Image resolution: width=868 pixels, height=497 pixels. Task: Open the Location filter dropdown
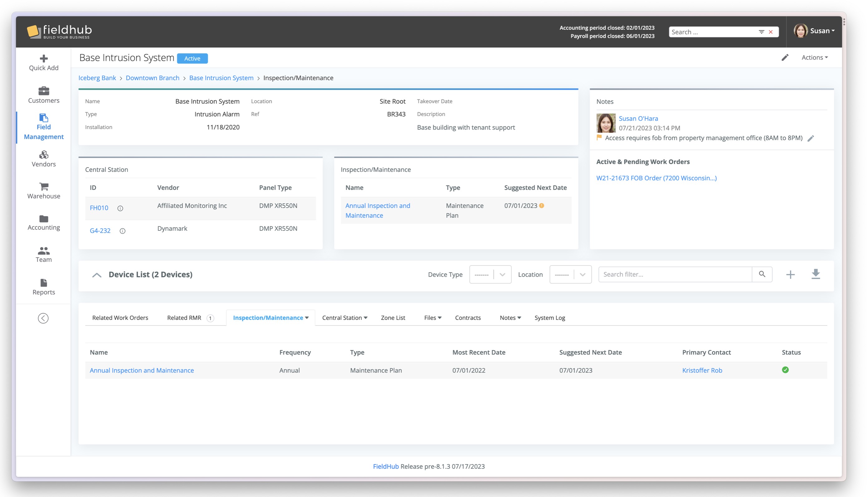tap(570, 274)
